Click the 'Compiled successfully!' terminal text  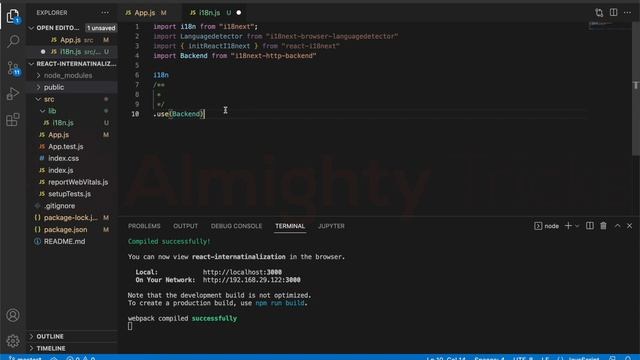pyautogui.click(x=169, y=242)
